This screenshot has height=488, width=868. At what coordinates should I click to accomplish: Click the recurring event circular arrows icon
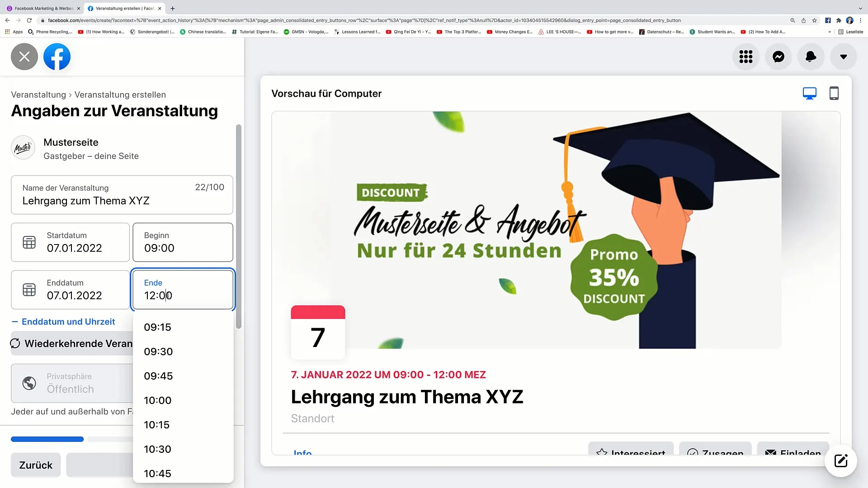coord(15,343)
